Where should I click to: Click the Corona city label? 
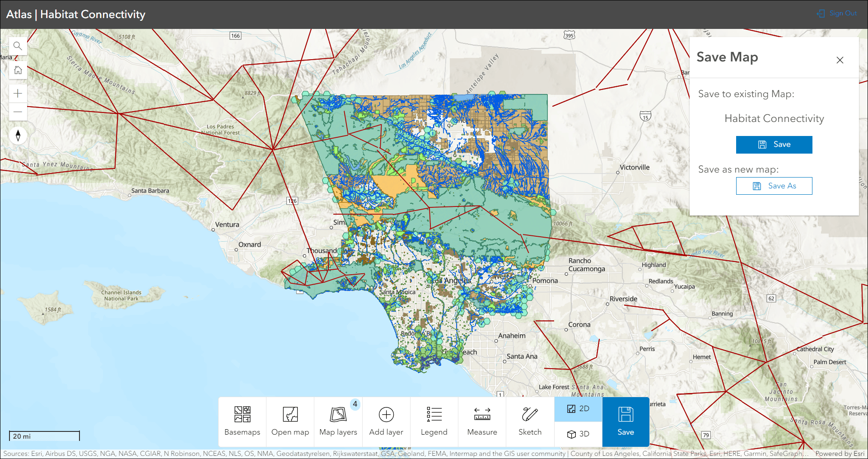point(579,324)
